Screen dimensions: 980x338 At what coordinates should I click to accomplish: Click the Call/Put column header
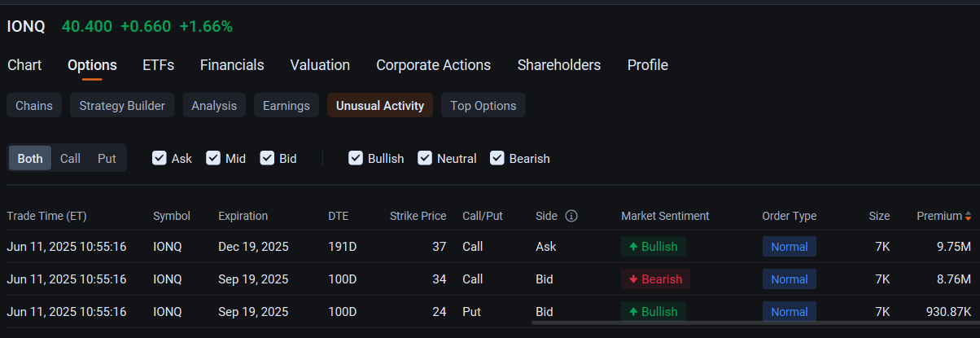click(483, 216)
